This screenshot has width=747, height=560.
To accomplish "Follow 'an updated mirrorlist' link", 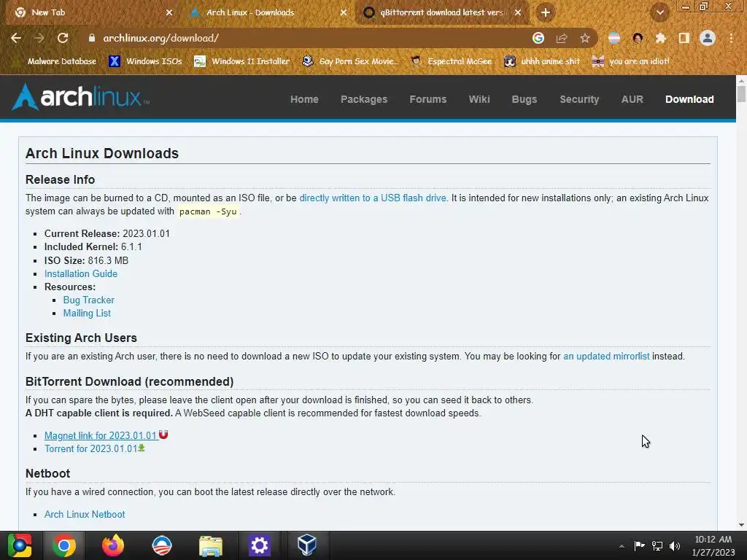I will (606, 356).
